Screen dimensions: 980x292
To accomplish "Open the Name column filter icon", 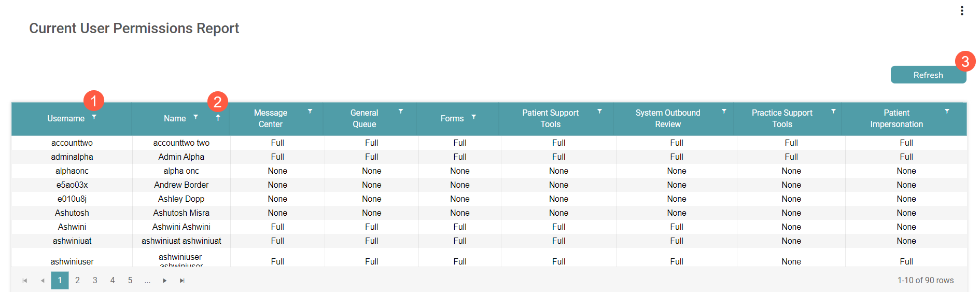I will click(x=195, y=117).
